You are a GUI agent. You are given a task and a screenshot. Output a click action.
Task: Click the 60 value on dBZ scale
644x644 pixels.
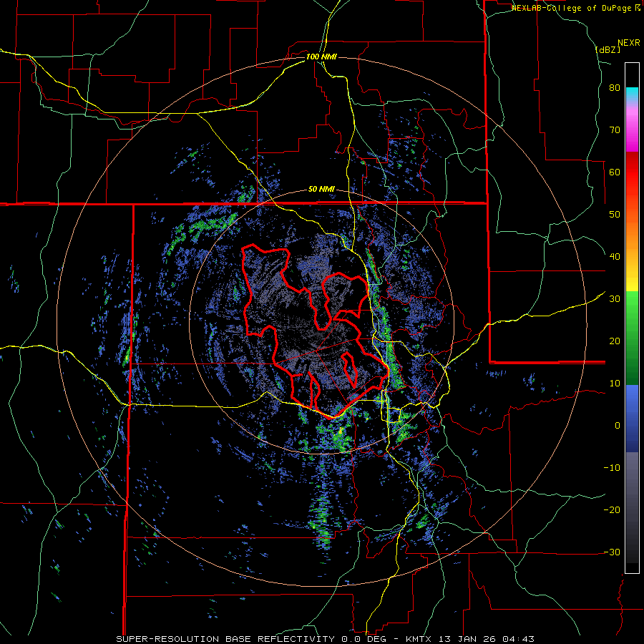(615, 172)
